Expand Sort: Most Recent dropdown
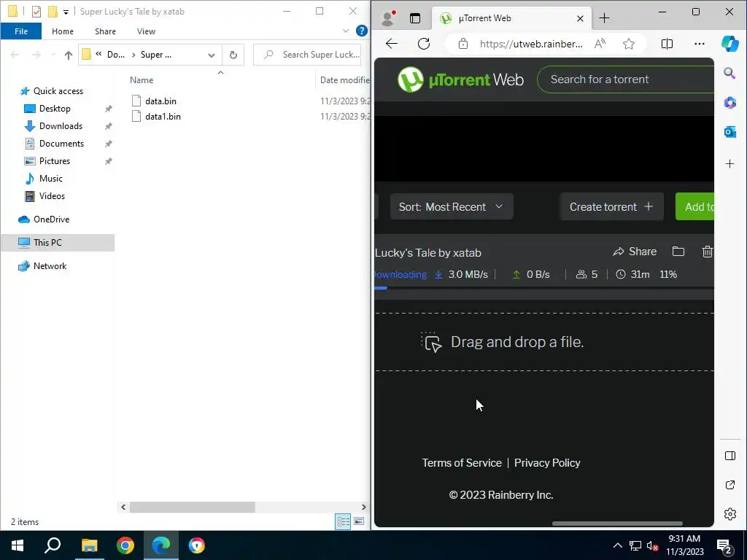 [x=452, y=206]
